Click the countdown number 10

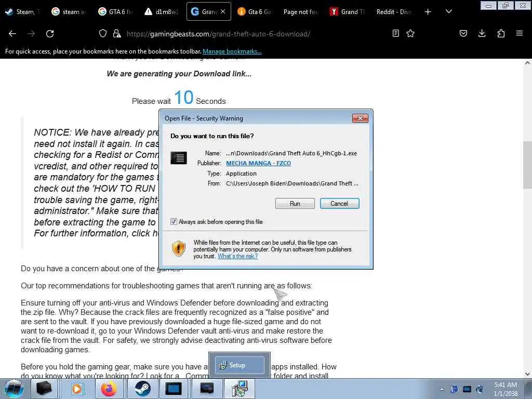[x=183, y=98]
